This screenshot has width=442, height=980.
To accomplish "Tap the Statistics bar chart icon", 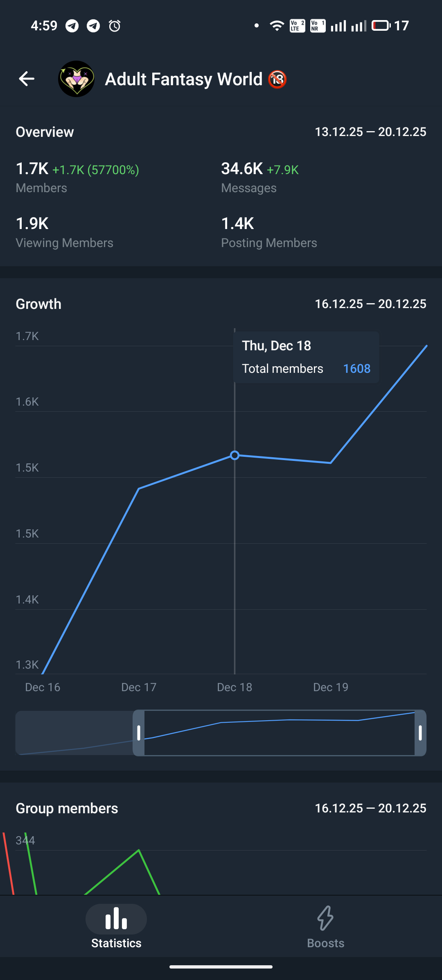I will point(116,919).
